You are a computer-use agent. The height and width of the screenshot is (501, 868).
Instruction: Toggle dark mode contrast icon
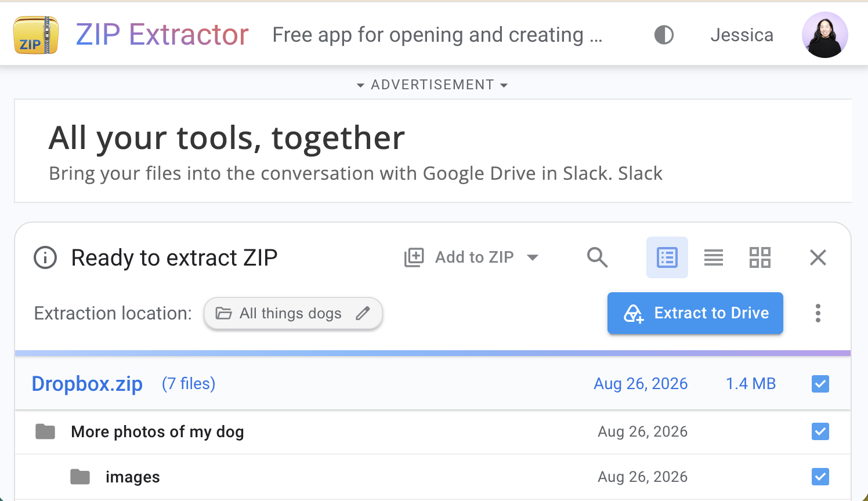[x=664, y=35]
